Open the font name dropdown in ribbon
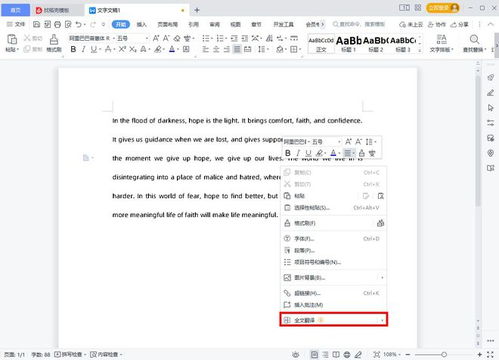The width and height of the screenshot is (499, 360). click(91, 38)
